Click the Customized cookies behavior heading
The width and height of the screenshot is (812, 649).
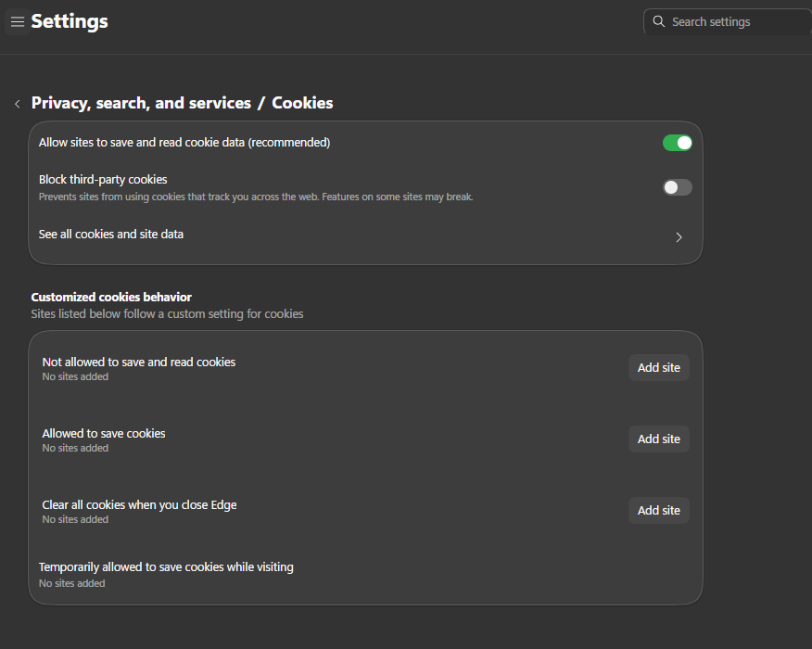[111, 297]
